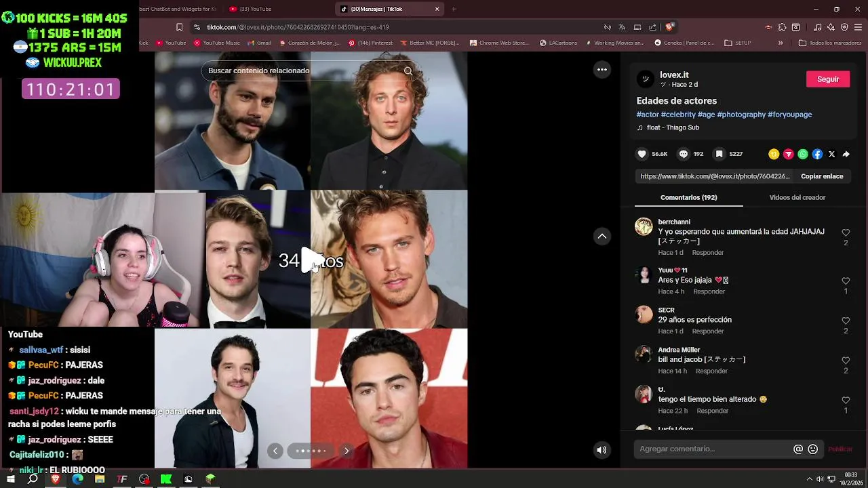Open the lovex.it username link

click(674, 75)
